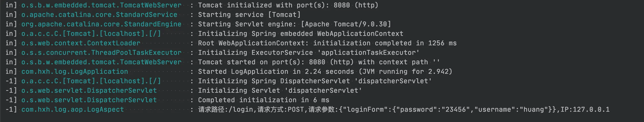Click the 'Initializing ExecutorService' applicationTaskExecutor message
The image size is (644, 122).
click(309, 53)
